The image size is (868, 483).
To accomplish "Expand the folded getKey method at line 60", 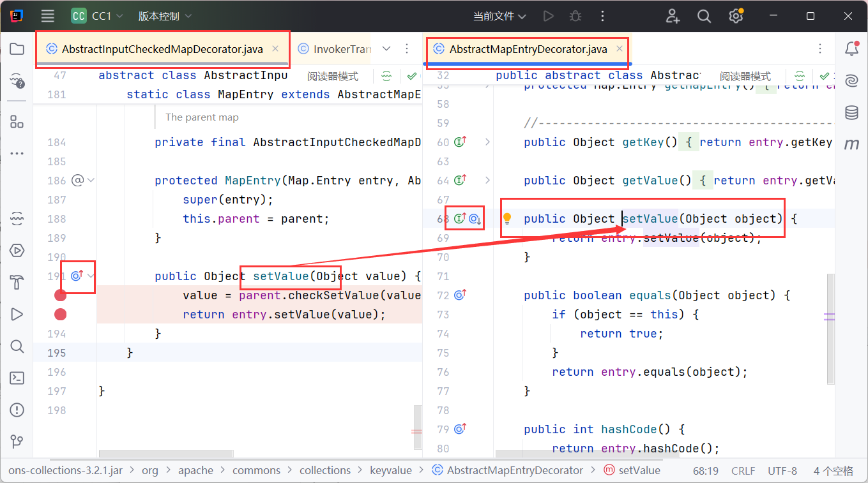I will tap(487, 142).
